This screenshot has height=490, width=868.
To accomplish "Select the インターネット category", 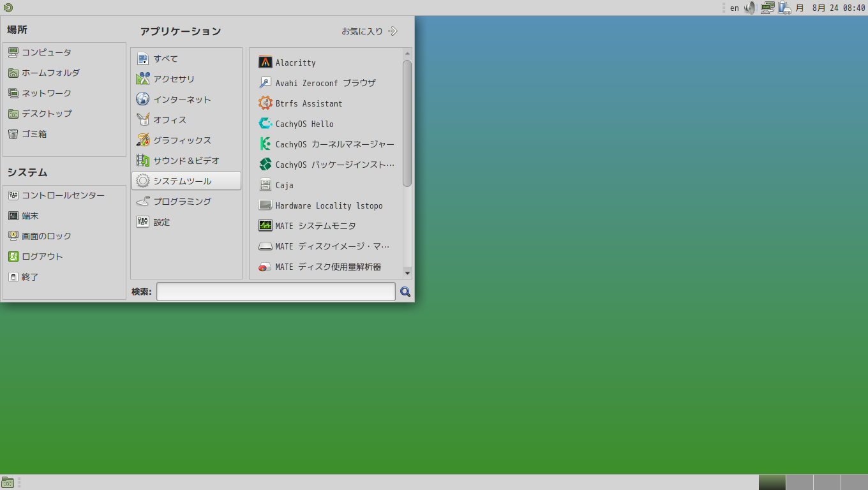I will click(186, 100).
